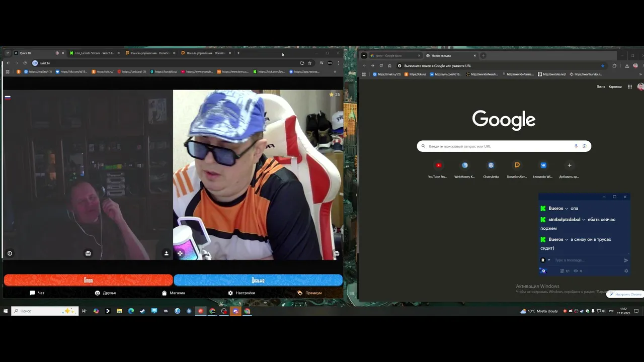Open the Премиум section
Image resolution: width=644 pixels, height=362 pixels.
(309, 293)
